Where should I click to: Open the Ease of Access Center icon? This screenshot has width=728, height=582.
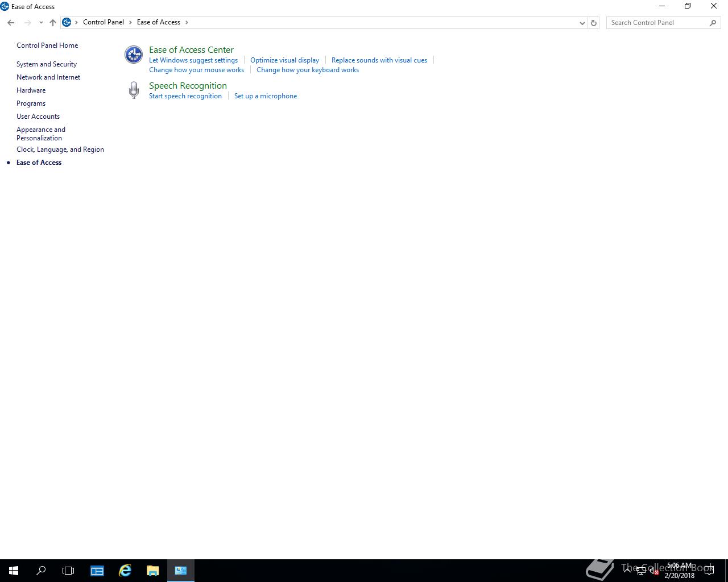pyautogui.click(x=134, y=55)
